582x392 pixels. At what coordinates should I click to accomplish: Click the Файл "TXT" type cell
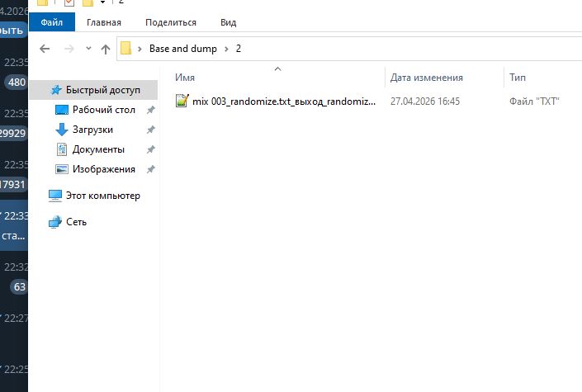(534, 102)
